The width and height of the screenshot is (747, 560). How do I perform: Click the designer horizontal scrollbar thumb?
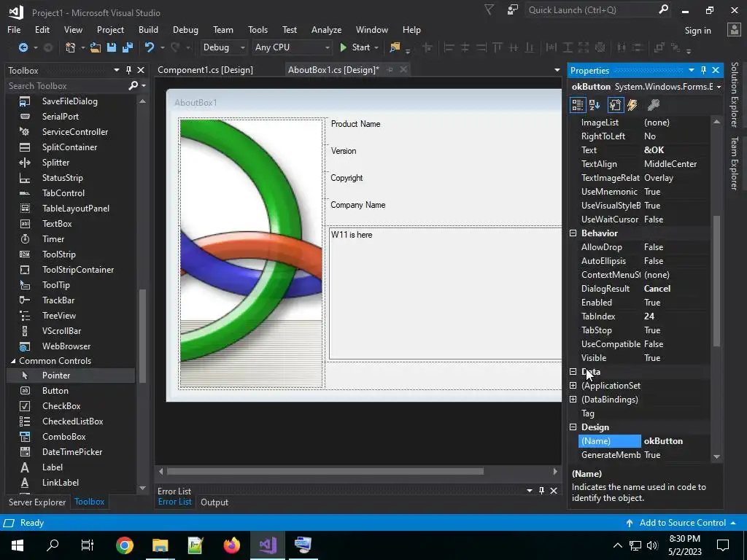coord(325,472)
